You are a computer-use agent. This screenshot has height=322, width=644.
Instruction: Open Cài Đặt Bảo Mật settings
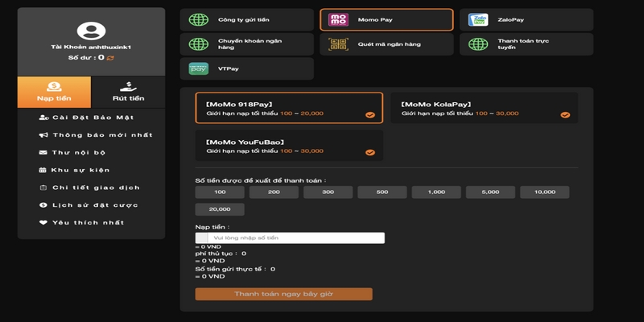click(x=90, y=118)
